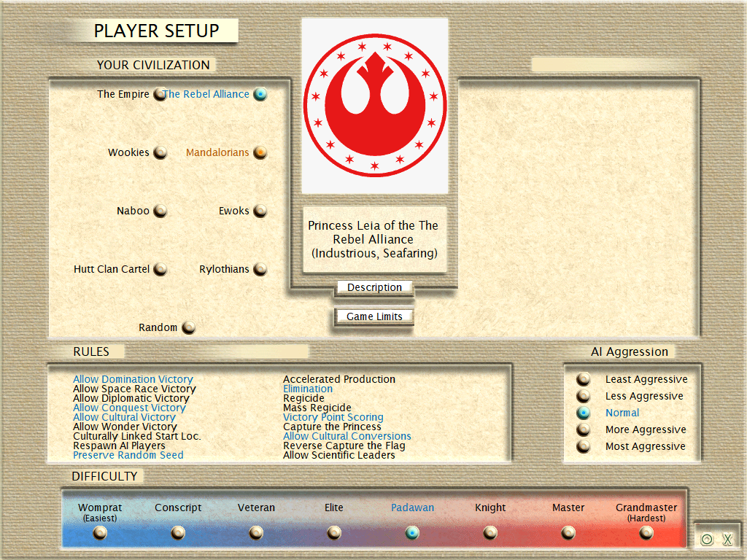The height and width of the screenshot is (560, 747).
Task: Select Elite difficulty level
Action: pyautogui.click(x=334, y=532)
